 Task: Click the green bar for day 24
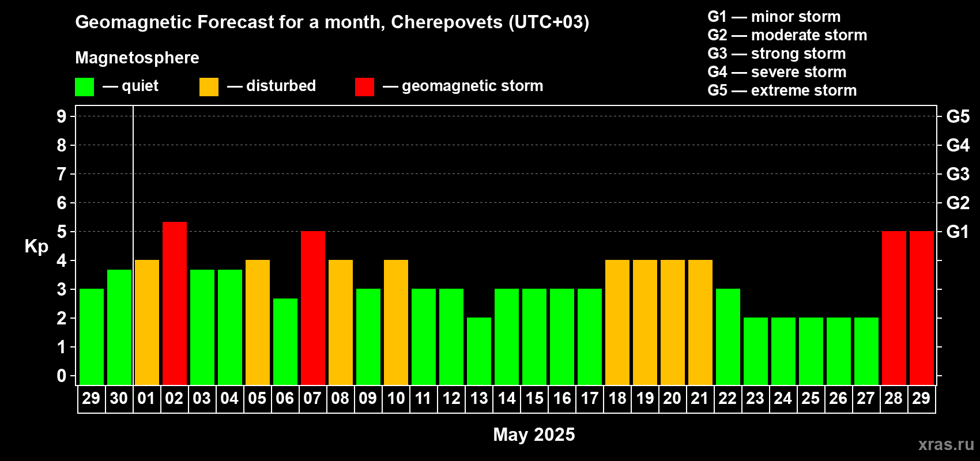(x=783, y=352)
